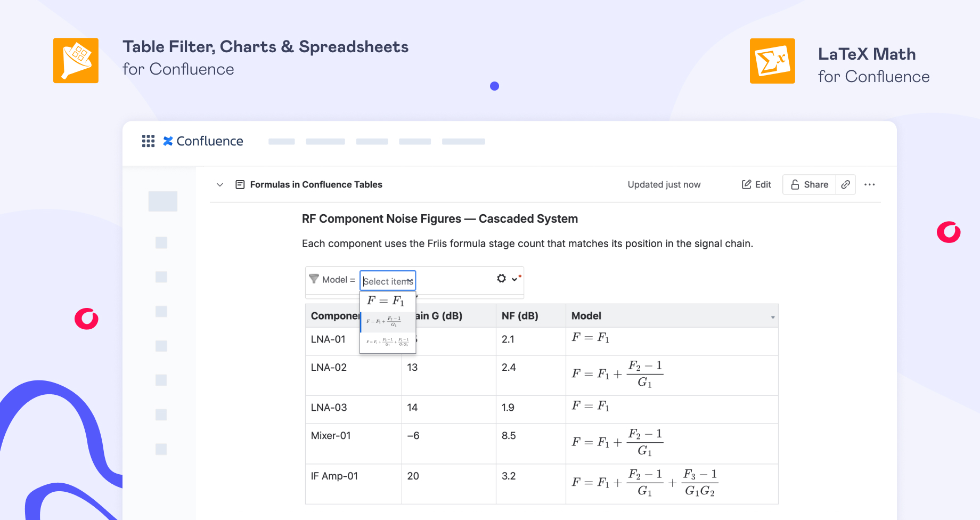Viewport: 980px width, 520px height.
Task: Click the Model = filter label
Action: [x=338, y=280]
